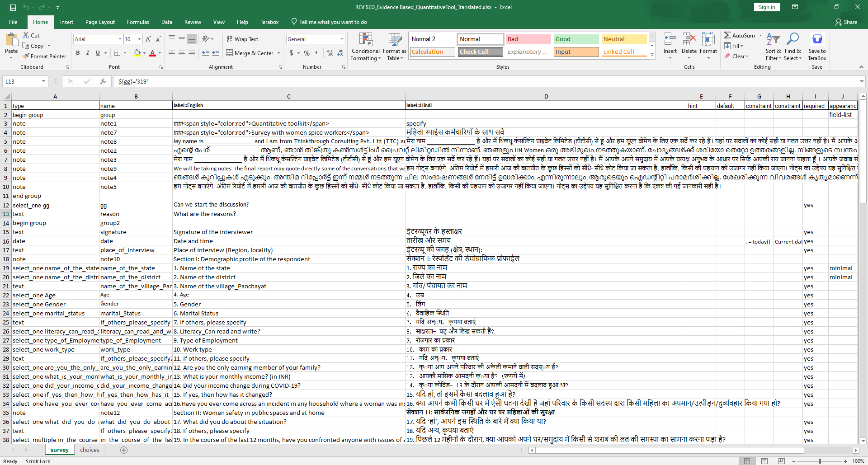The image size is (868, 465).
Task: Add a new sheet with plus icon
Action: (124, 450)
